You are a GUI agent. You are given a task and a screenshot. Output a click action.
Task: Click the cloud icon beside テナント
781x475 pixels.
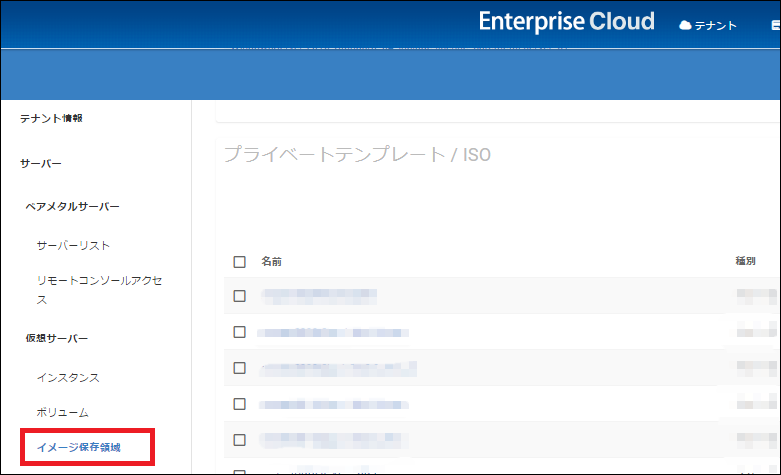tap(685, 25)
